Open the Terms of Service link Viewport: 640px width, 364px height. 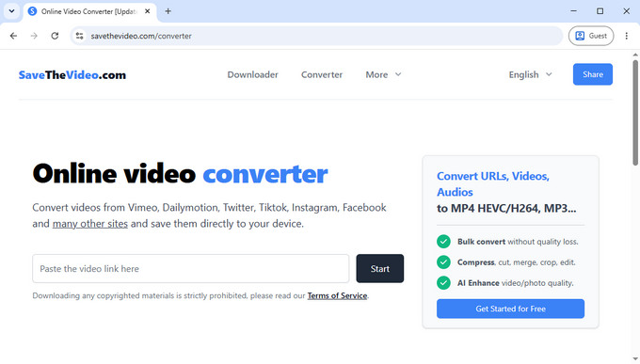pyautogui.click(x=337, y=295)
